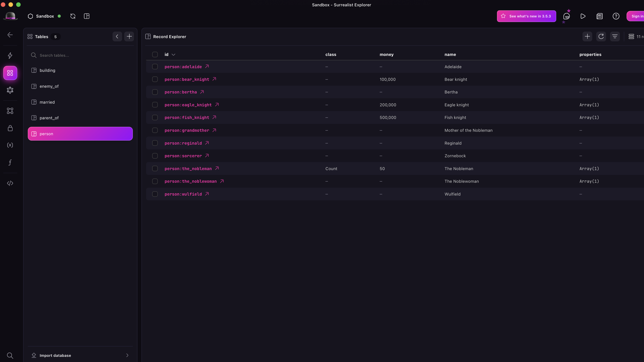Open the Query view lightning icon

[x=10, y=55]
